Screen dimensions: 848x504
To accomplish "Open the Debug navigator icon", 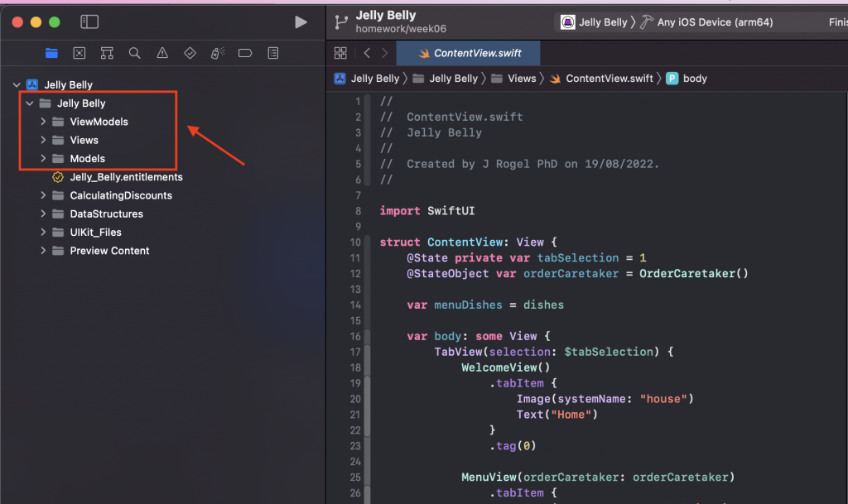I will pos(217,53).
